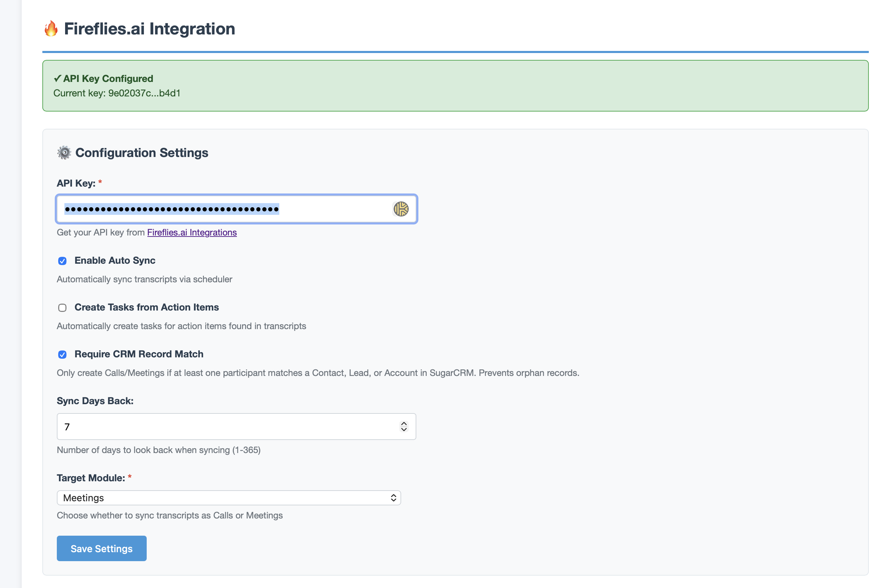885x588 pixels.
Task: Click the 'Sync Days Back:' field label
Action: click(x=95, y=401)
